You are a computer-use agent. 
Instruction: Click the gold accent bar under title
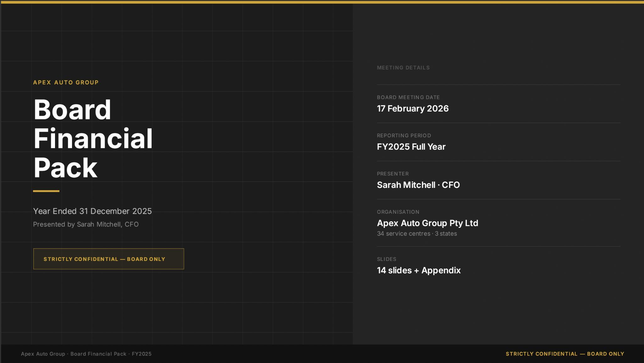click(46, 191)
